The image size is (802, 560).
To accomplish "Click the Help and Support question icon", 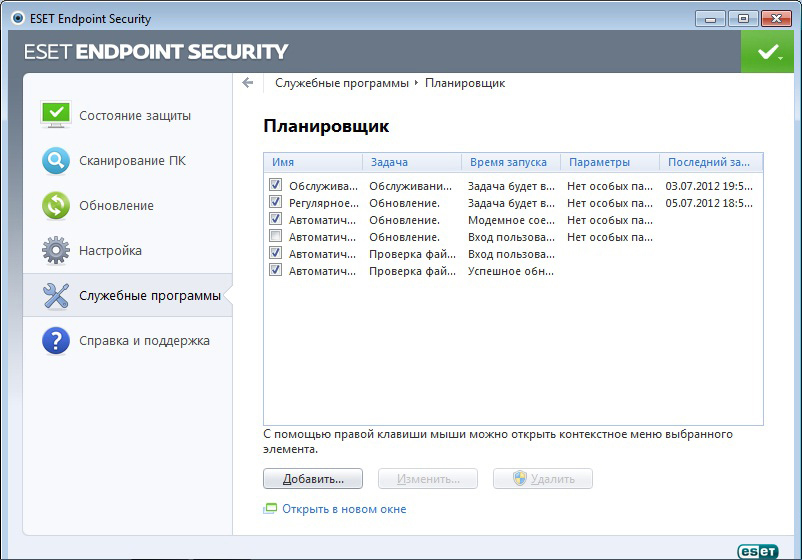I will click(56, 340).
